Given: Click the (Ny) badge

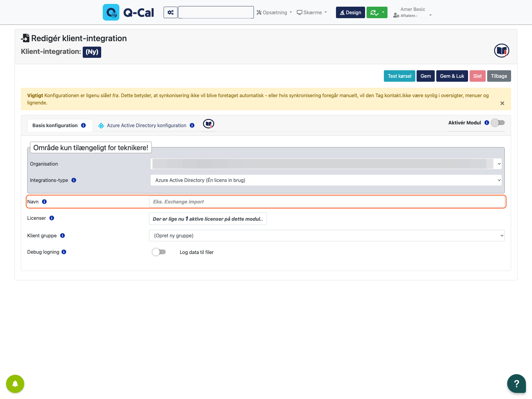Looking at the screenshot, I should click(x=92, y=52).
